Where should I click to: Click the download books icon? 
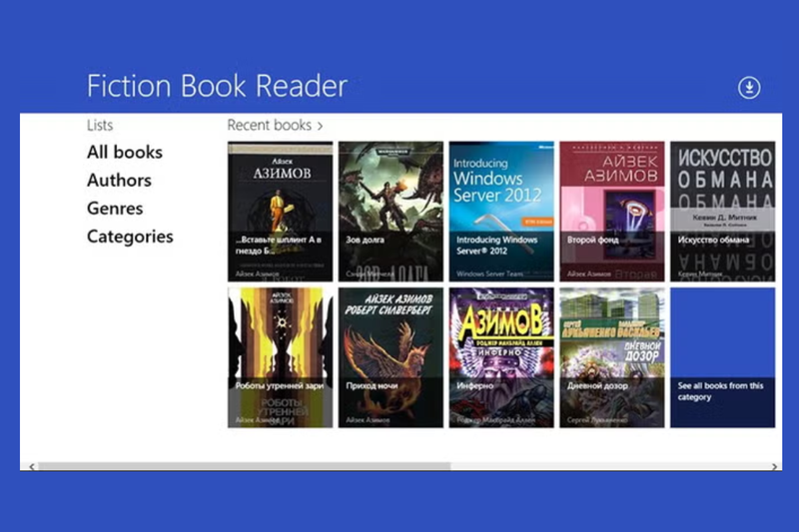[x=749, y=88]
